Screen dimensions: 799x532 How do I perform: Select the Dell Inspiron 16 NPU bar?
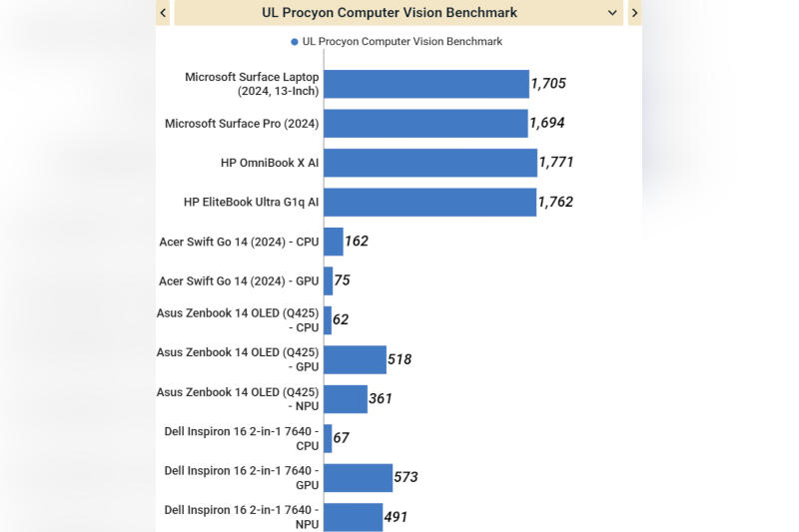point(353,517)
